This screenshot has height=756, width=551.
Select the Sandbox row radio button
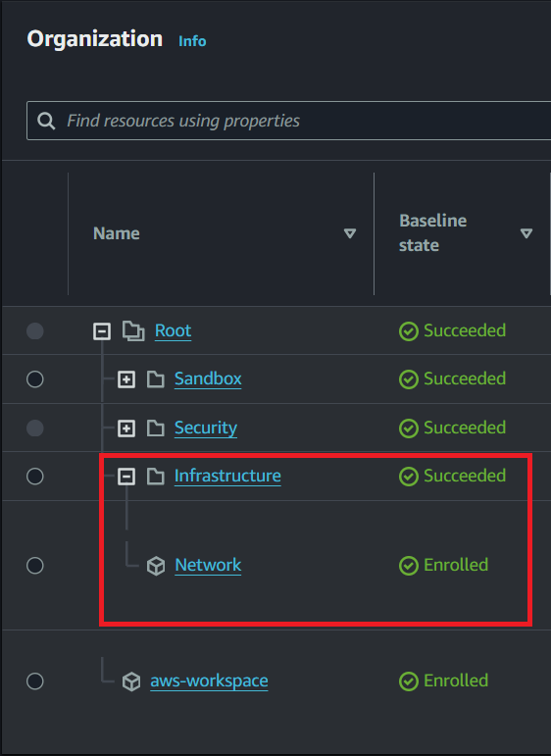tap(35, 379)
